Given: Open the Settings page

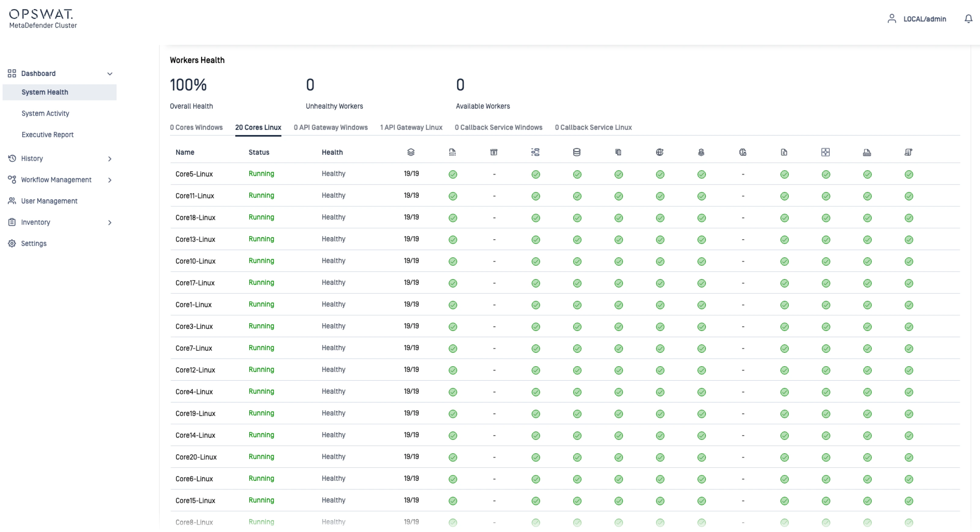Looking at the screenshot, I should (33, 244).
